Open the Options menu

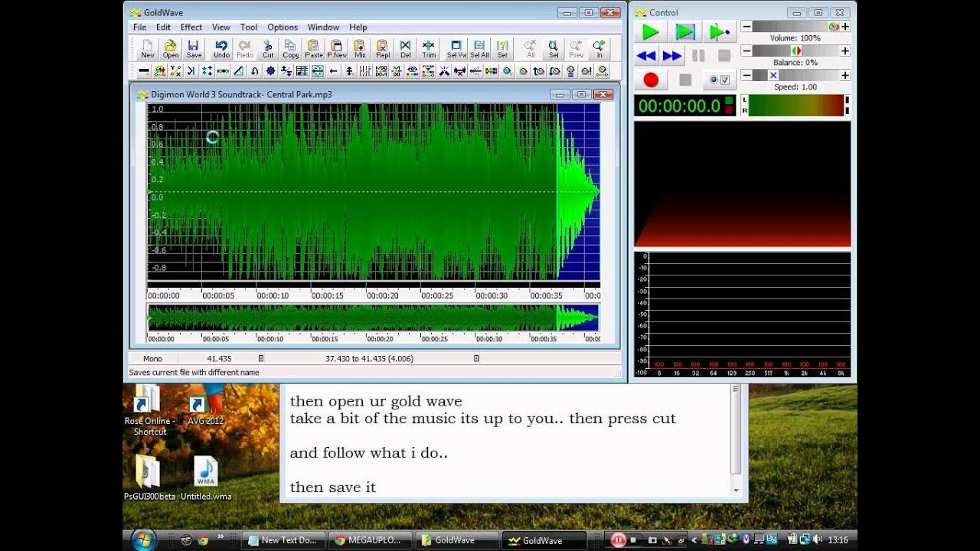coord(283,27)
